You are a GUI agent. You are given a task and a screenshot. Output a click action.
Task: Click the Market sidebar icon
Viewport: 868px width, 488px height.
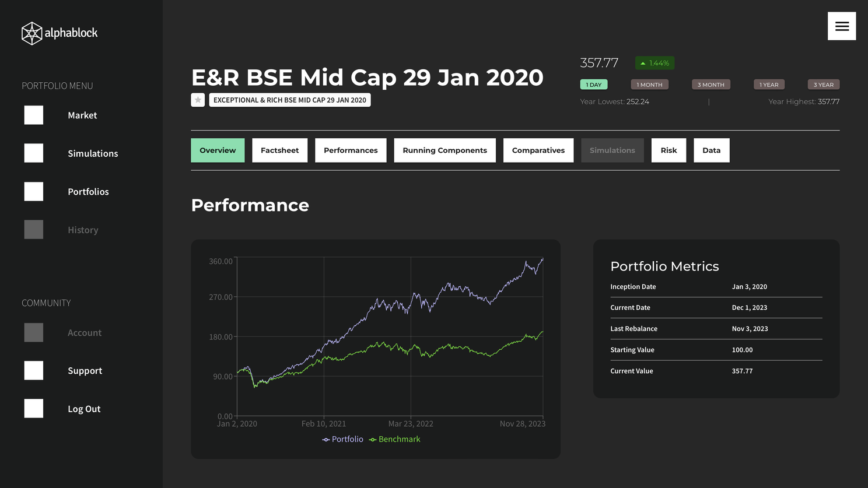tap(34, 115)
